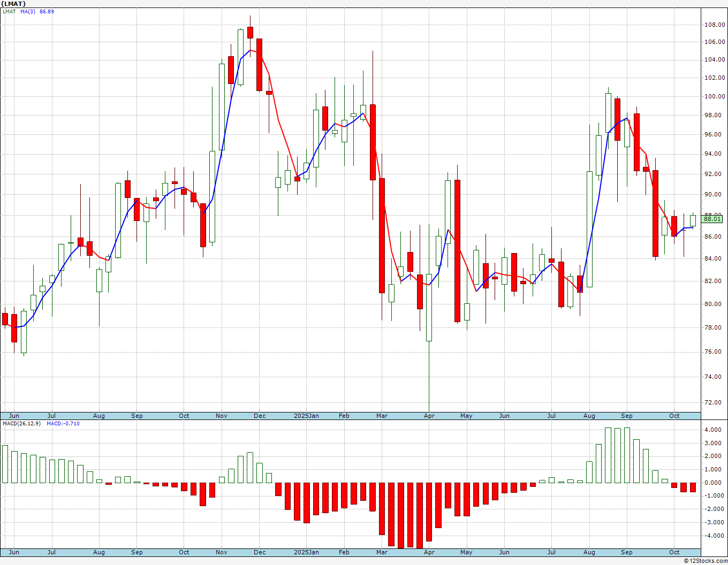Click Nov on the price chart date axis
Screen dimensions: 728x565
[222, 416]
